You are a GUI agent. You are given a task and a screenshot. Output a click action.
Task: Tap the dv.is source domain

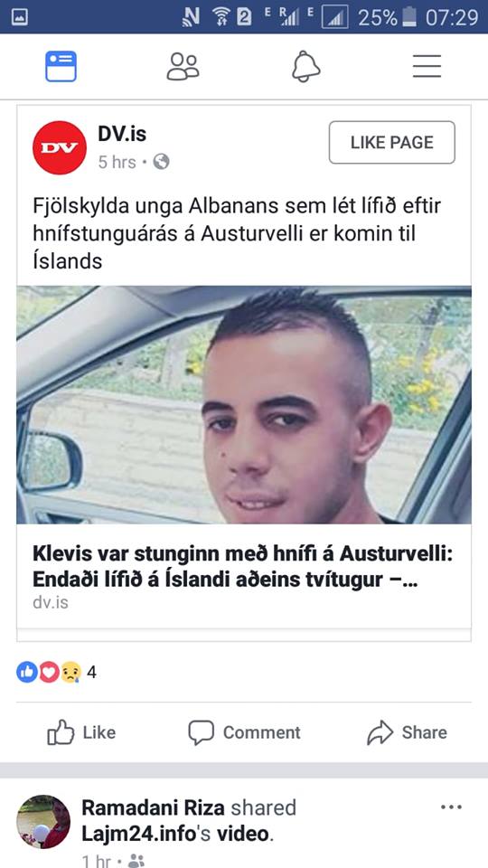coord(51,602)
